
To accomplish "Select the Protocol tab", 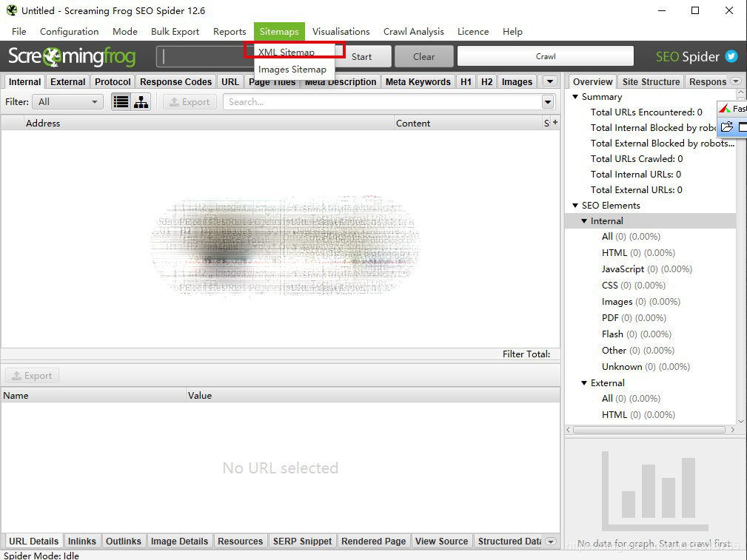I will point(113,82).
